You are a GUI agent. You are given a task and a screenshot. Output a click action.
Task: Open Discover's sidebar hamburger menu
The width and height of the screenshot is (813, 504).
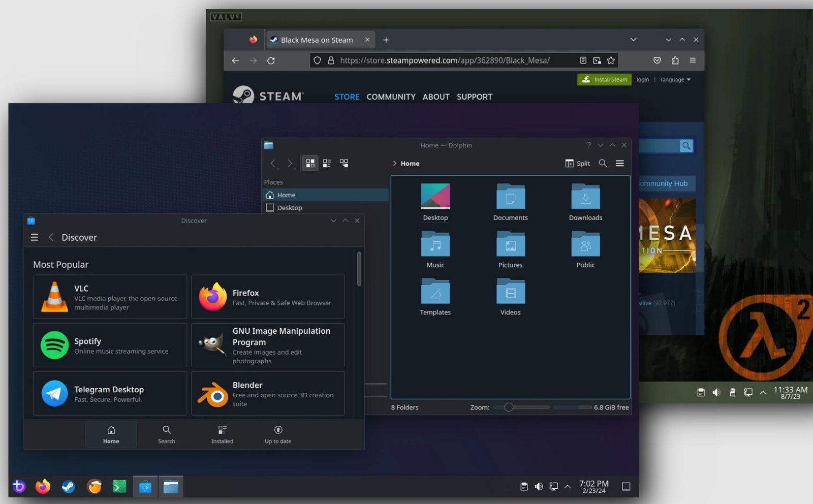(x=34, y=237)
